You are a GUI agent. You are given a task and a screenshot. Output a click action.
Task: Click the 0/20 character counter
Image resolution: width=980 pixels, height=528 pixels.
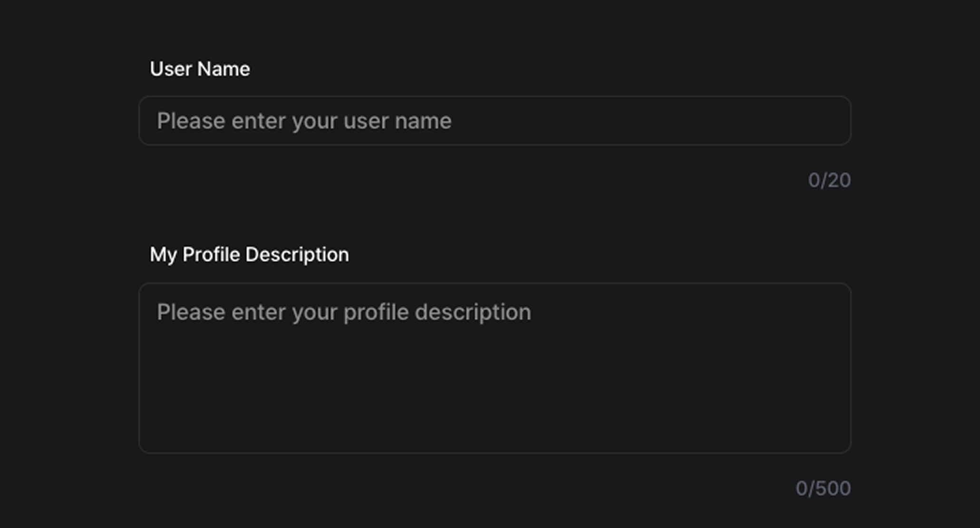click(829, 180)
